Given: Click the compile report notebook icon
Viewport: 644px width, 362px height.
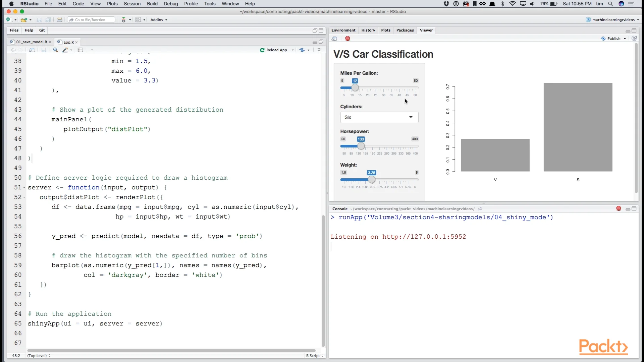Looking at the screenshot, I should coord(80,50).
